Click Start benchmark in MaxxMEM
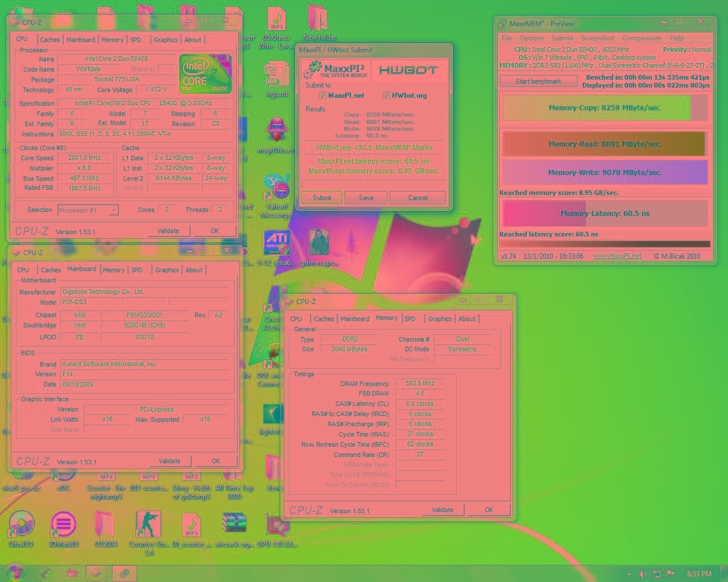Screen dimensions: 728x582 point(539,81)
